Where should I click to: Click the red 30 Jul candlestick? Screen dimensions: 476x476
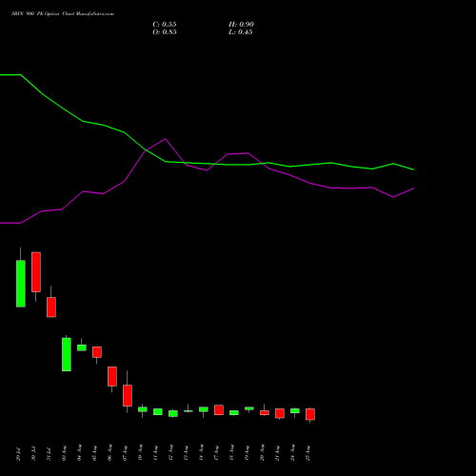tap(36, 272)
